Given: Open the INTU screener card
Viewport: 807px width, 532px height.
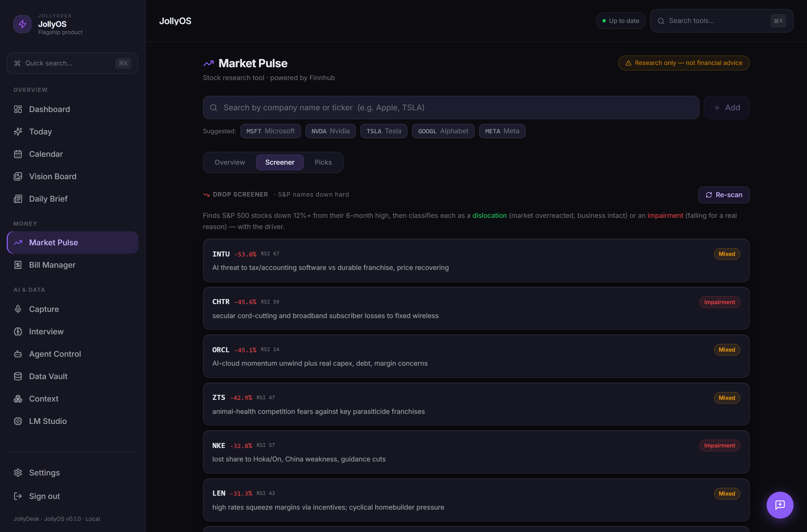Looking at the screenshot, I should tap(476, 261).
